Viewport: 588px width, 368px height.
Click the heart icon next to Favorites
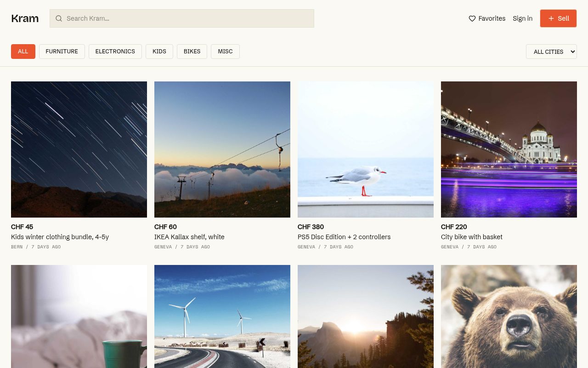pos(472,18)
